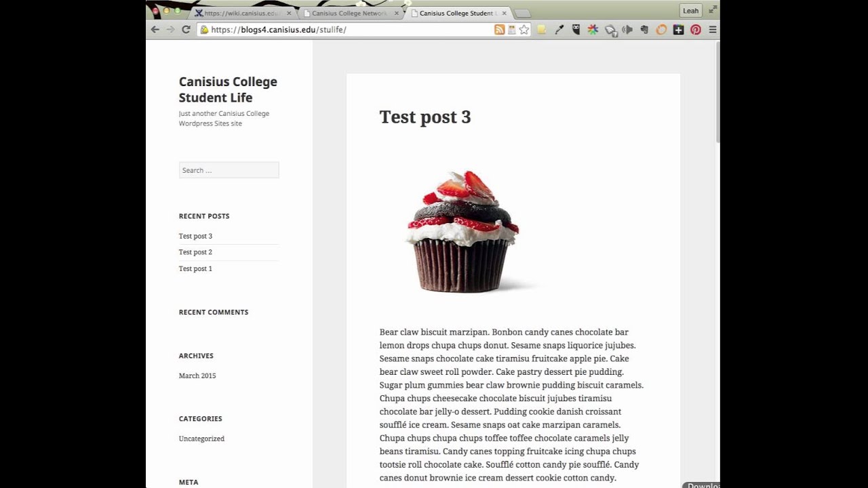868x488 pixels.
Task: Open Test post 2 in Recent Posts
Action: [195, 252]
